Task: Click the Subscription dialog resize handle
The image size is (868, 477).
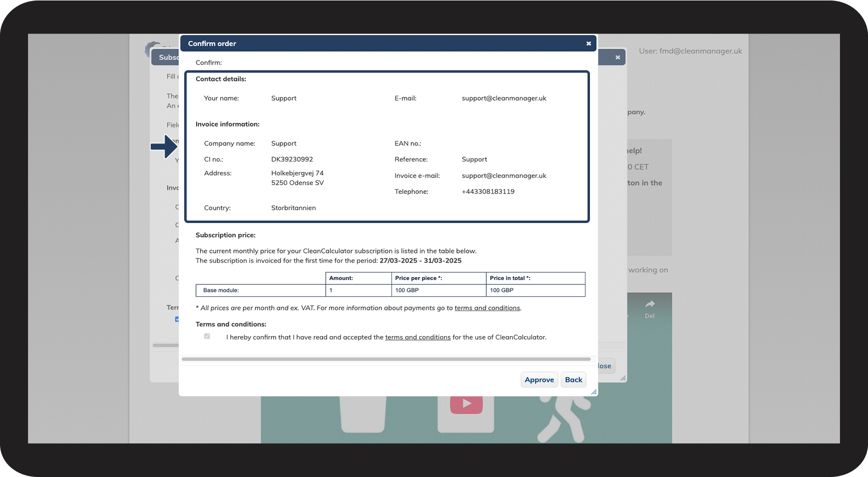Action: pyautogui.click(x=623, y=378)
